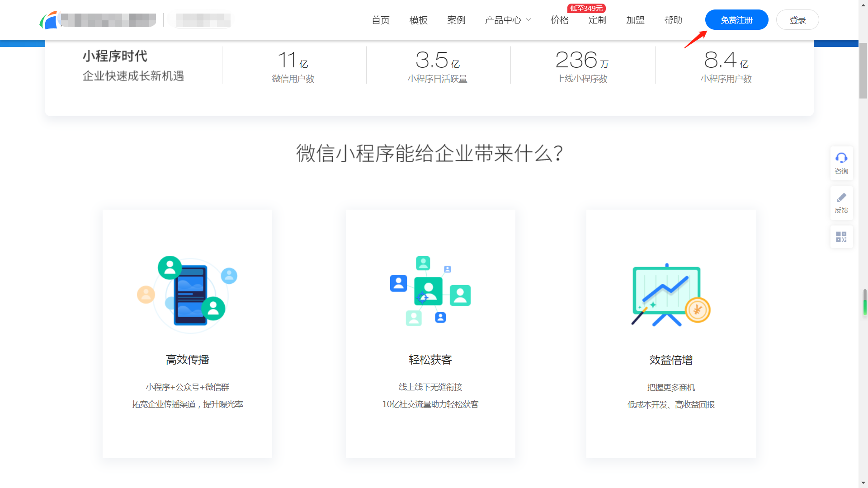Click the 咨询 customer service icon

click(841, 163)
